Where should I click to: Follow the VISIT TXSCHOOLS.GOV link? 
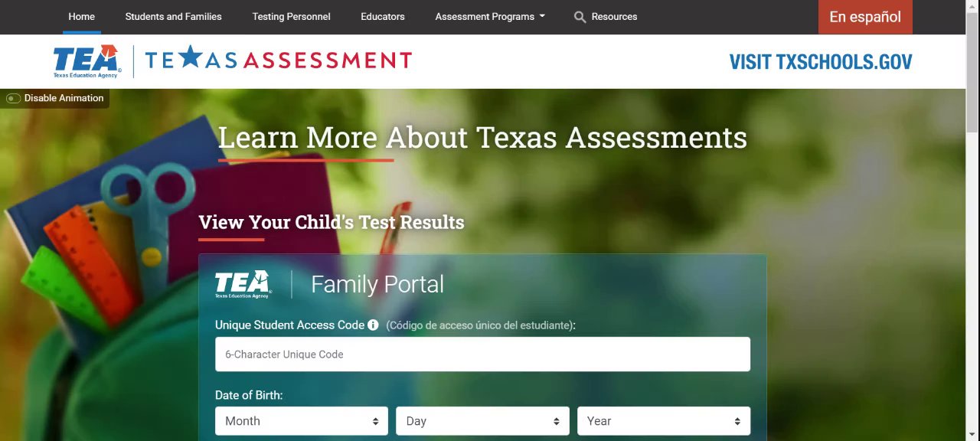coord(821,62)
